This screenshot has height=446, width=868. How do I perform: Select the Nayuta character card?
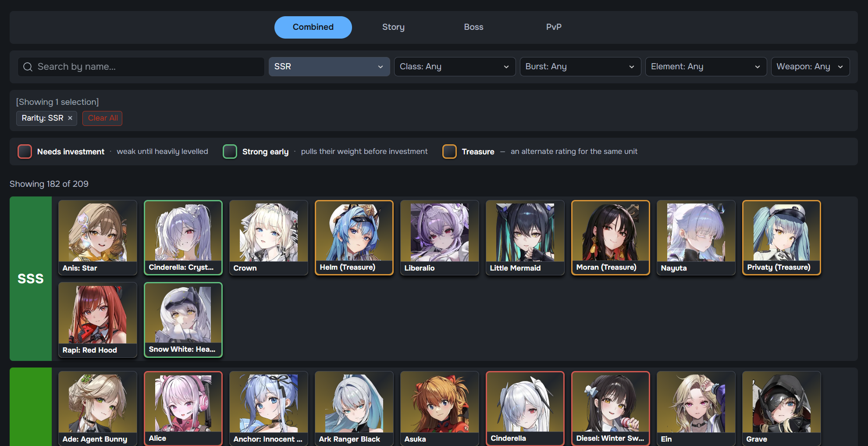click(x=696, y=238)
